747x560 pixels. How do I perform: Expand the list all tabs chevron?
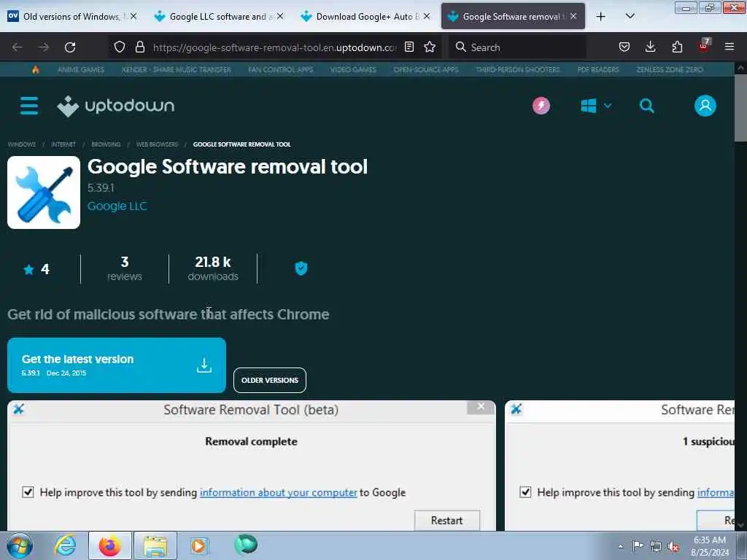coord(630,17)
